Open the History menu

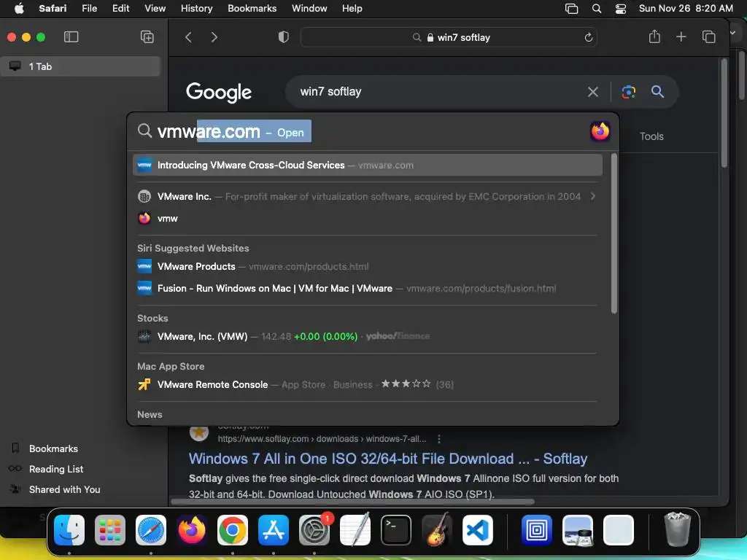point(196,9)
